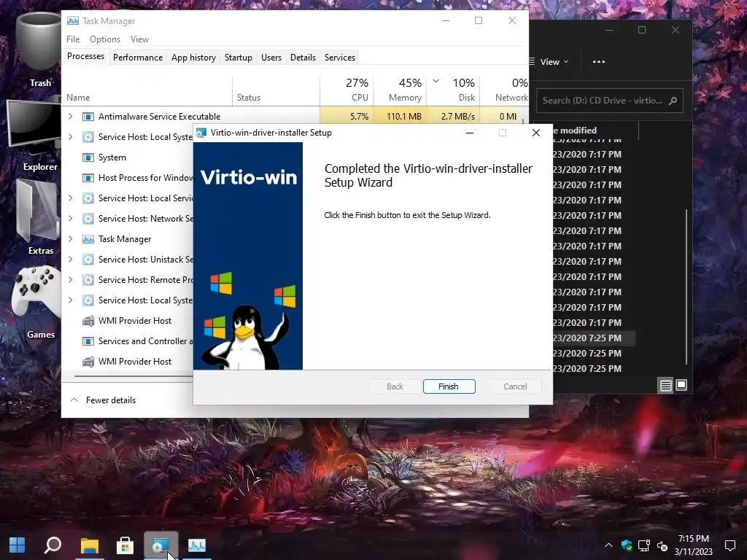Open File Explorer from the taskbar

pyautogui.click(x=89, y=545)
